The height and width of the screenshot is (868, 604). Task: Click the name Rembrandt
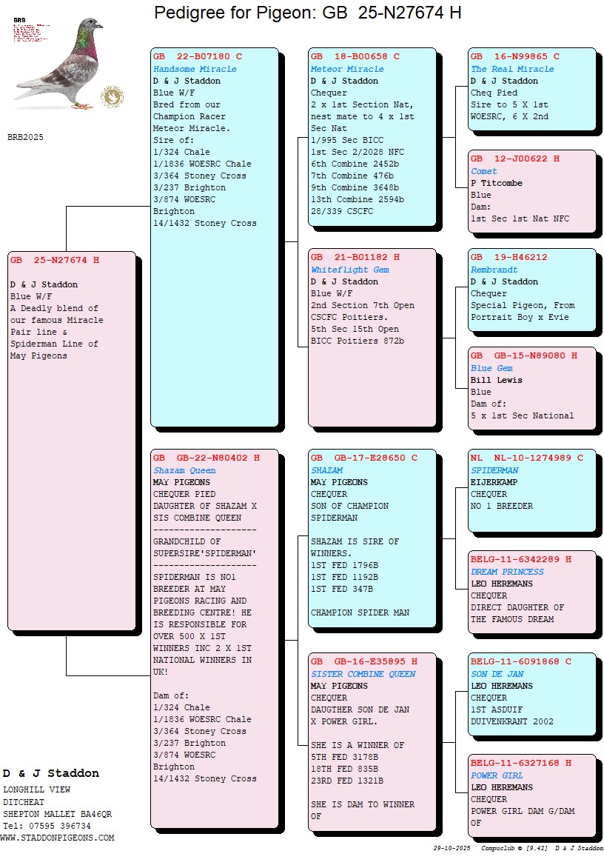(x=494, y=270)
